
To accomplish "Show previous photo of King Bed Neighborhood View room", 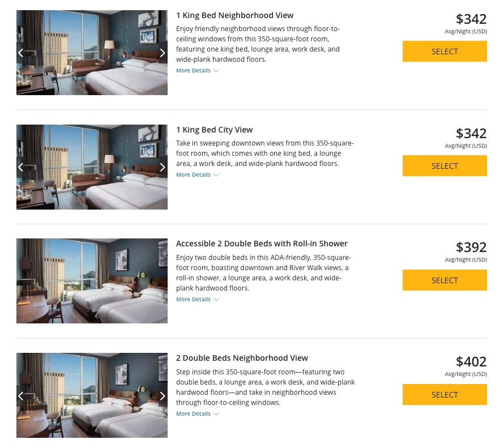I will (21, 53).
